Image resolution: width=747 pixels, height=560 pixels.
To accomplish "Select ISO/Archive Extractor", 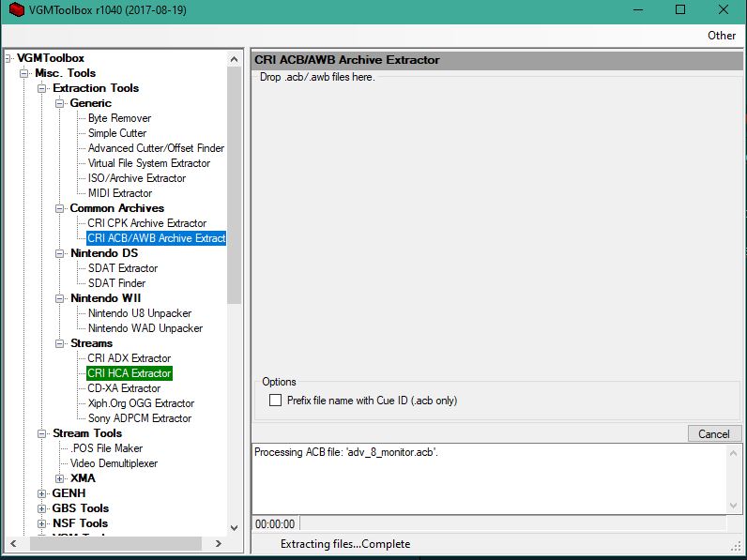I will pos(137,178).
